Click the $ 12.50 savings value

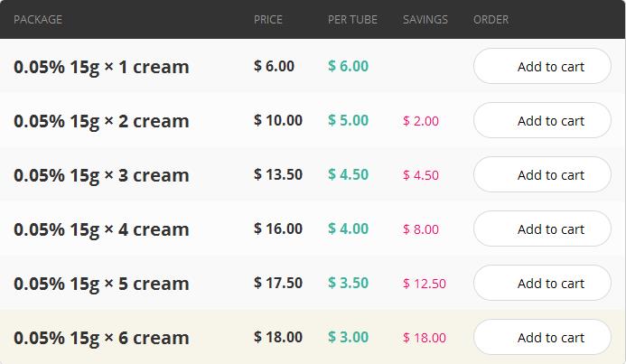(x=425, y=284)
